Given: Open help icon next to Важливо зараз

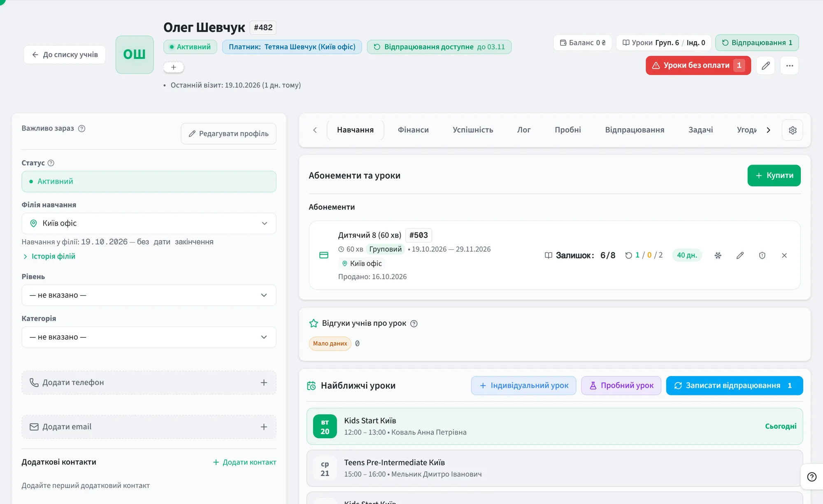Looking at the screenshot, I should coord(81,128).
